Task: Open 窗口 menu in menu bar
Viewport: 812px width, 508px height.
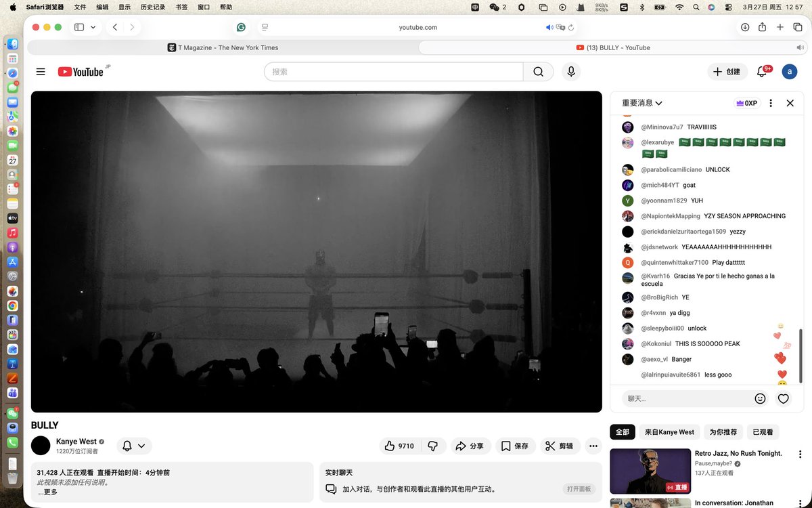Action: [x=204, y=7]
